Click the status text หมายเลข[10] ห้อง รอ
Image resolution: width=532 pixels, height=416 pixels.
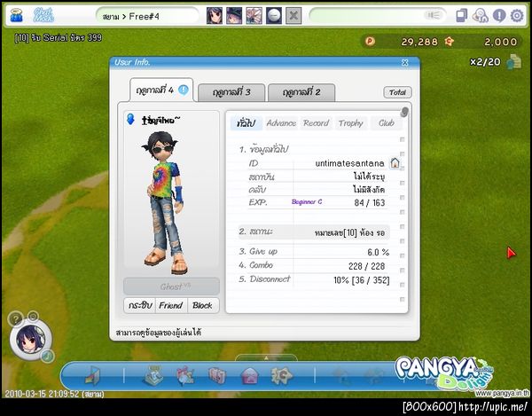coord(350,232)
